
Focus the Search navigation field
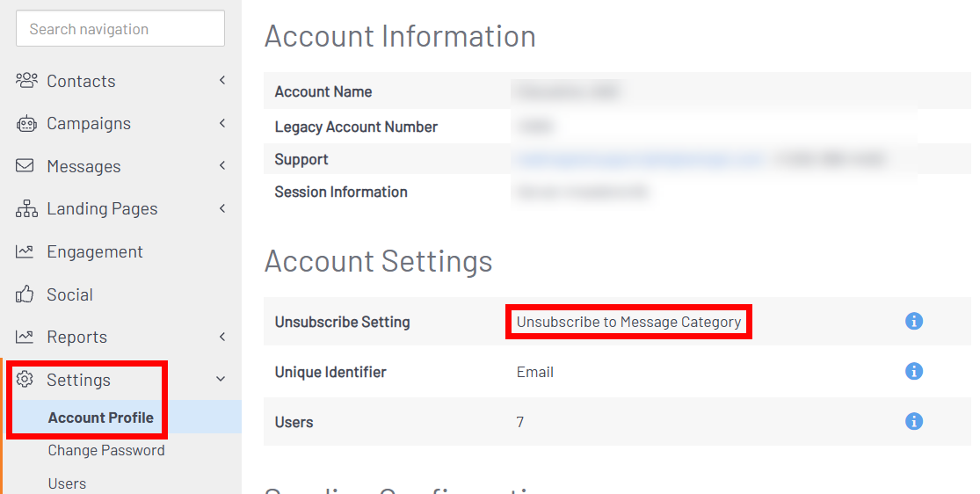(120, 29)
